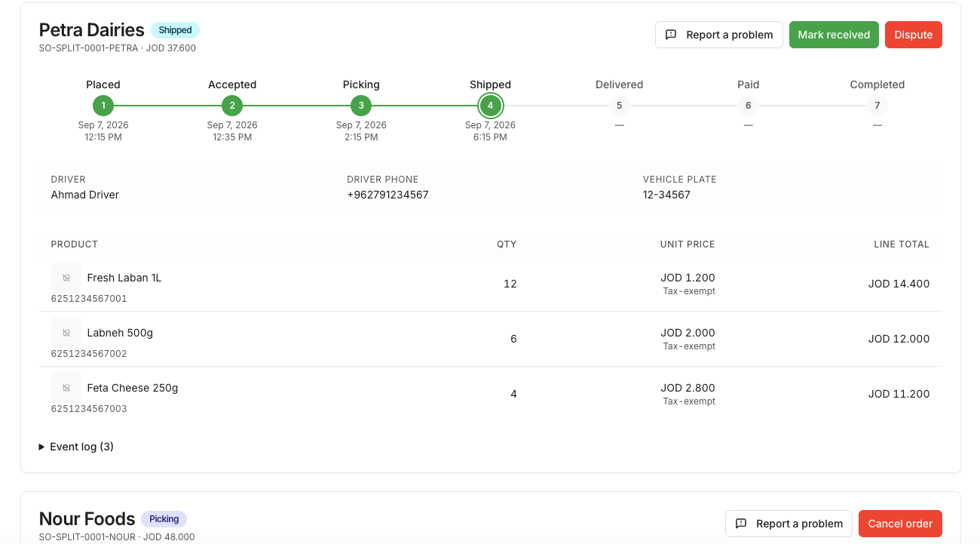980x544 pixels.
Task: Click vehicle plate 12-34567
Action: click(x=666, y=195)
